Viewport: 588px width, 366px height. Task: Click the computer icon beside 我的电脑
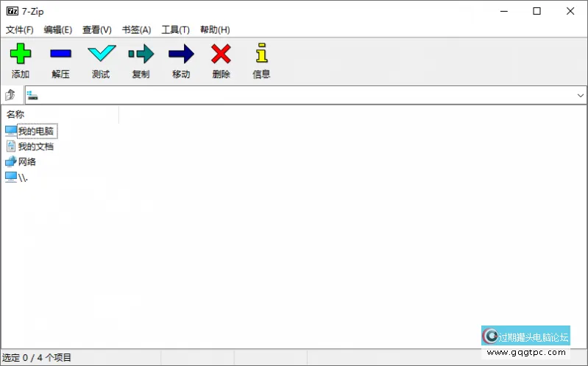(11, 131)
